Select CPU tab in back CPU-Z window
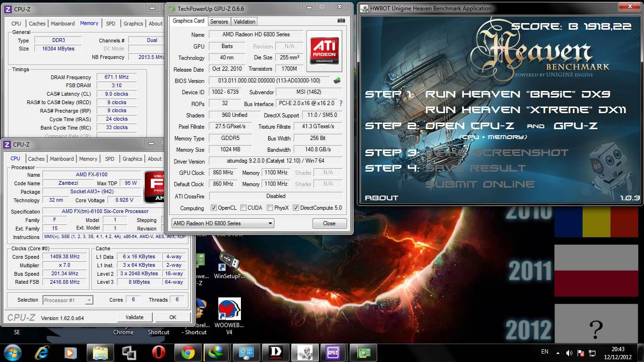 coord(16,24)
